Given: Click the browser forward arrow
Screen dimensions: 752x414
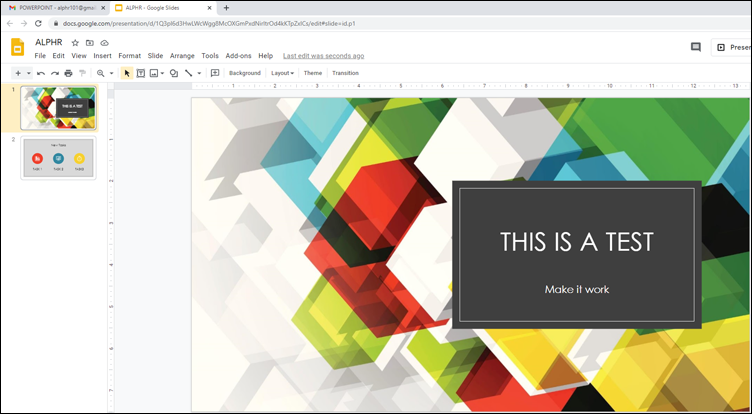Looking at the screenshot, I should (24, 23).
